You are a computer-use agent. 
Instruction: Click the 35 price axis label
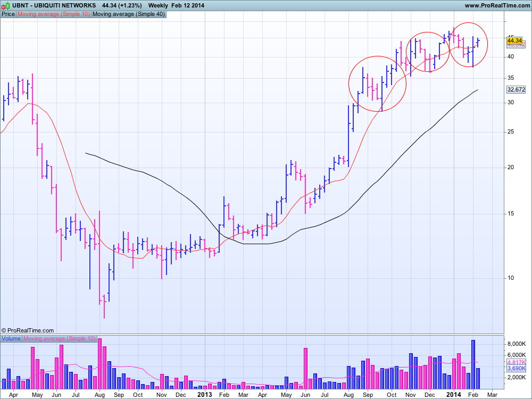tap(510, 78)
